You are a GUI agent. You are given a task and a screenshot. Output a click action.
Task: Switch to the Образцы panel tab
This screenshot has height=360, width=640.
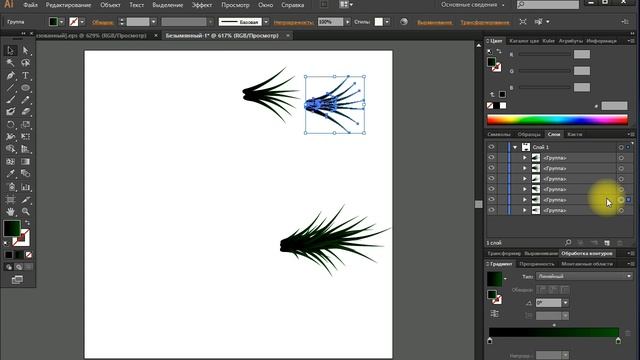529,134
